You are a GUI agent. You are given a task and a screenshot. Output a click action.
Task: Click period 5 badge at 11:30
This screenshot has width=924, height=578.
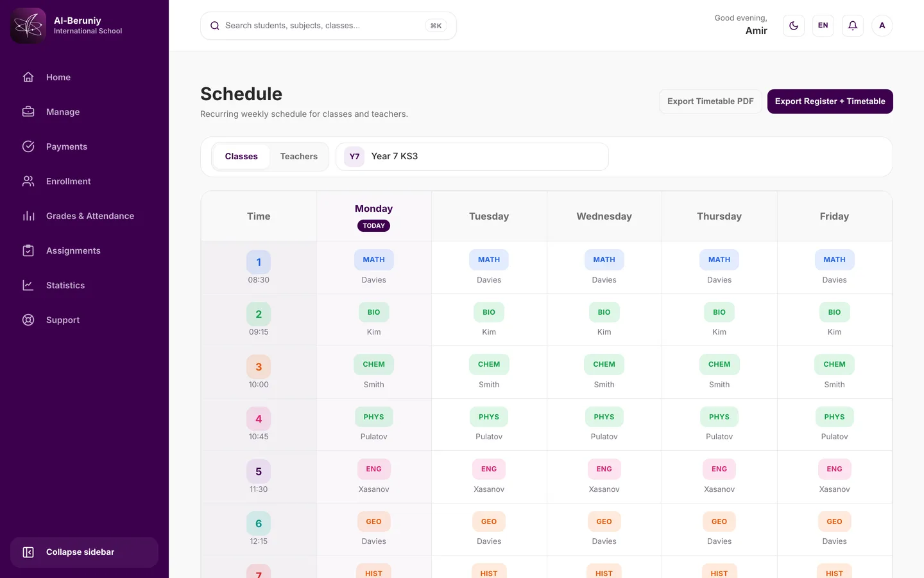259,471
